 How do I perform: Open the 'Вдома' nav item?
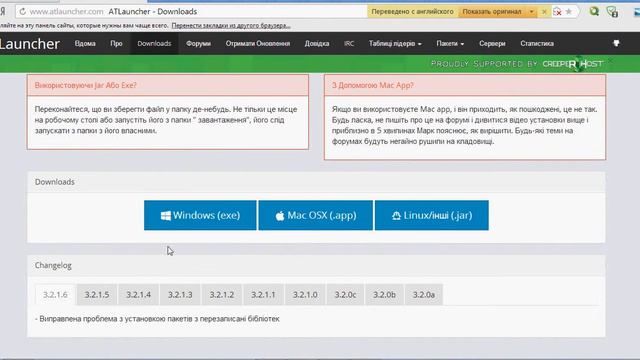point(85,43)
